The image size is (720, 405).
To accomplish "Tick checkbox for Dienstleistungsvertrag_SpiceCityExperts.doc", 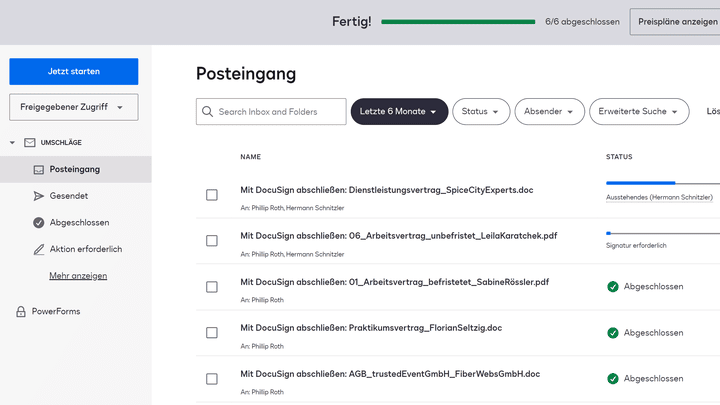I will pos(212,195).
